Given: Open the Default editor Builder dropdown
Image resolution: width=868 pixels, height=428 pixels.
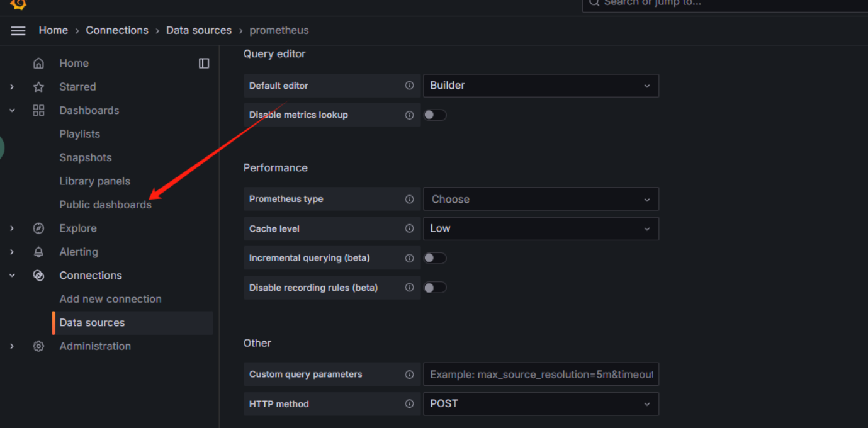Looking at the screenshot, I should point(540,86).
